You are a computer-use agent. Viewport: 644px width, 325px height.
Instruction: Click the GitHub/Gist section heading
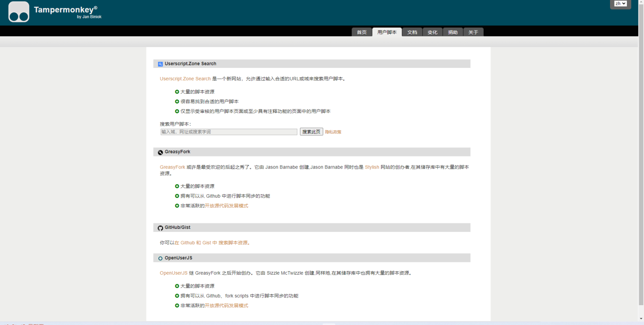click(x=177, y=227)
